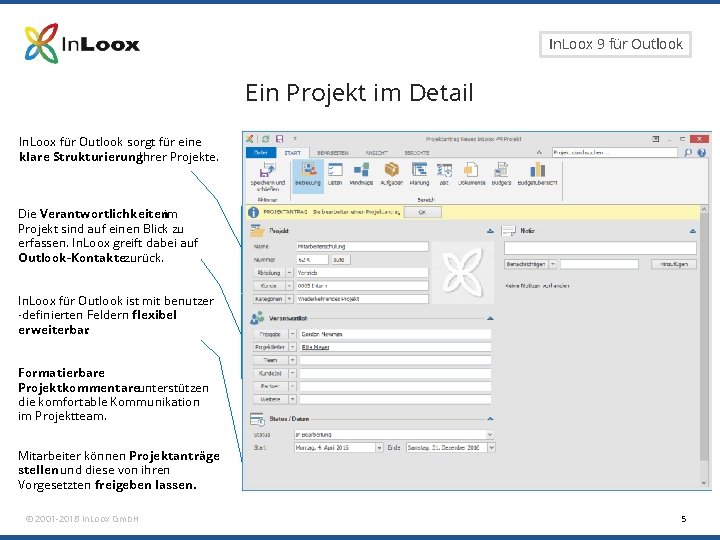Open the Kunde dropdown arrow

289,286
